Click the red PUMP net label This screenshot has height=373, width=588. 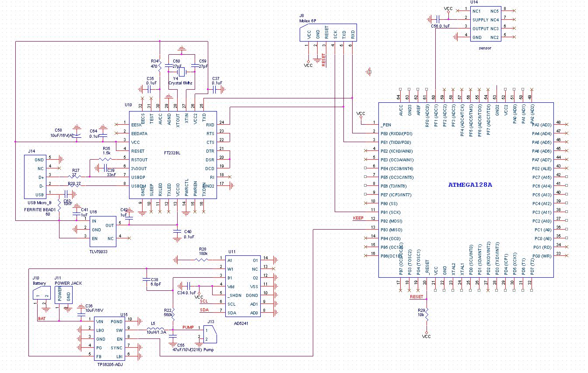point(188,327)
